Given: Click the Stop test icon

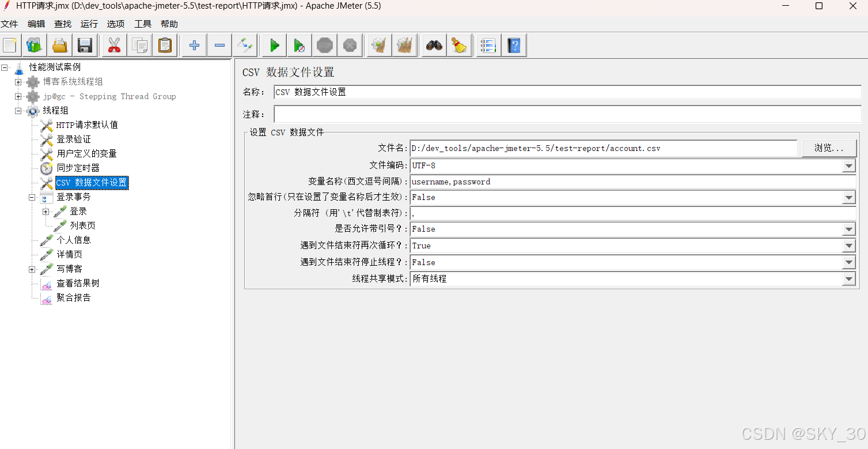Looking at the screenshot, I should (325, 45).
